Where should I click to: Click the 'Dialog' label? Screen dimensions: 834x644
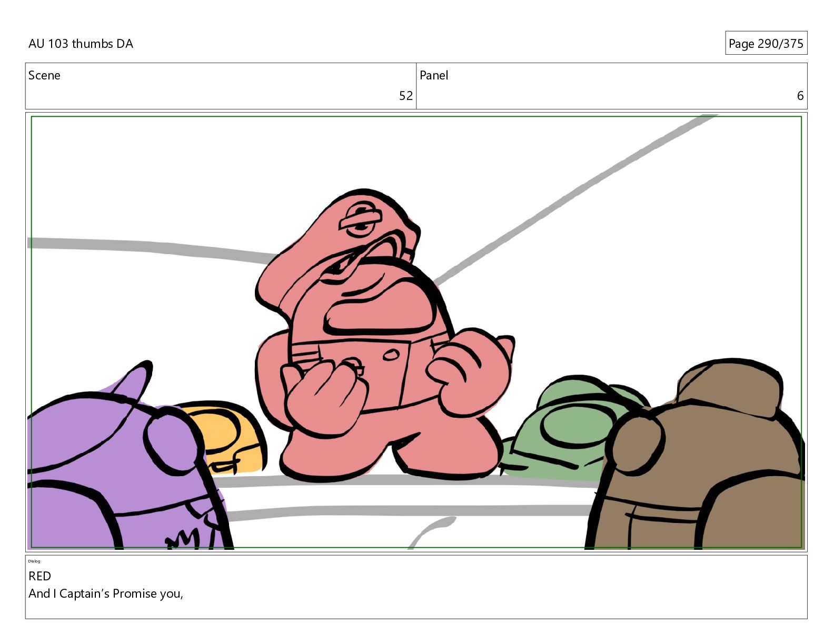34,561
